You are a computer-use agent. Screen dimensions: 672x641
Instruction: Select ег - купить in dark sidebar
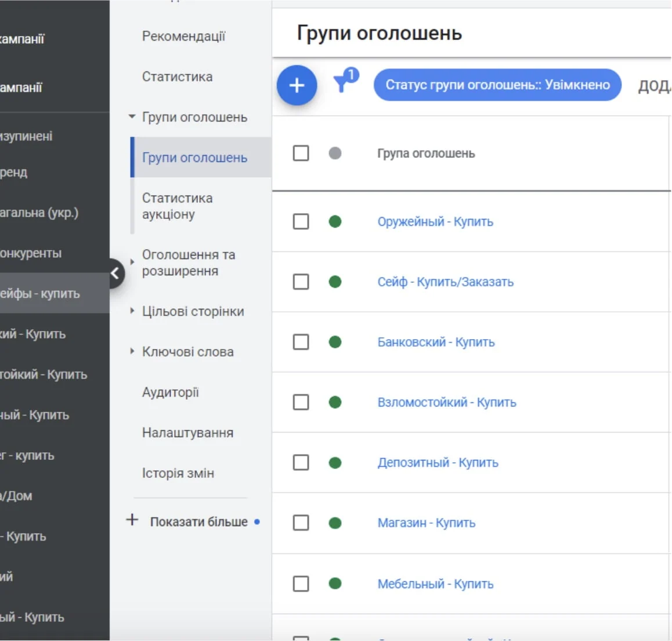pyautogui.click(x=27, y=455)
